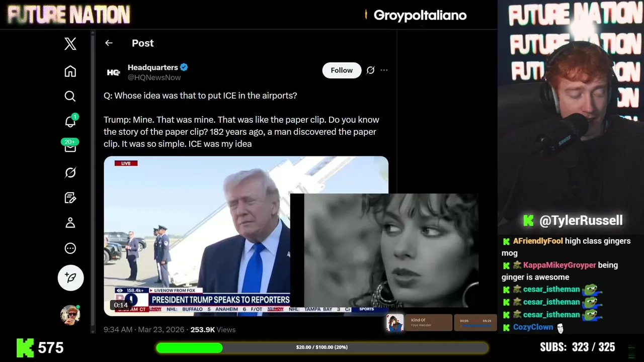Click the @TylerRussell Kick handle label
Viewport: 644px width, 362px height.
[x=581, y=220]
